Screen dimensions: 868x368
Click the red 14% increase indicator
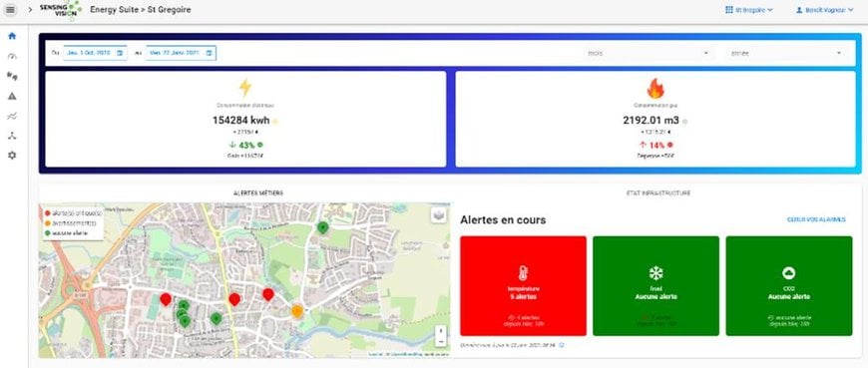[655, 145]
